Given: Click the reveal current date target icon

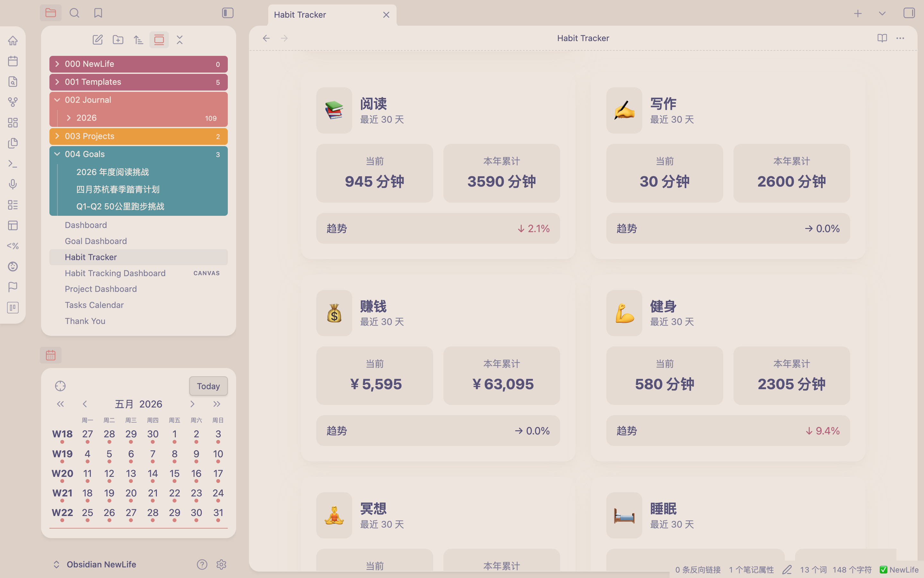Looking at the screenshot, I should (x=60, y=386).
